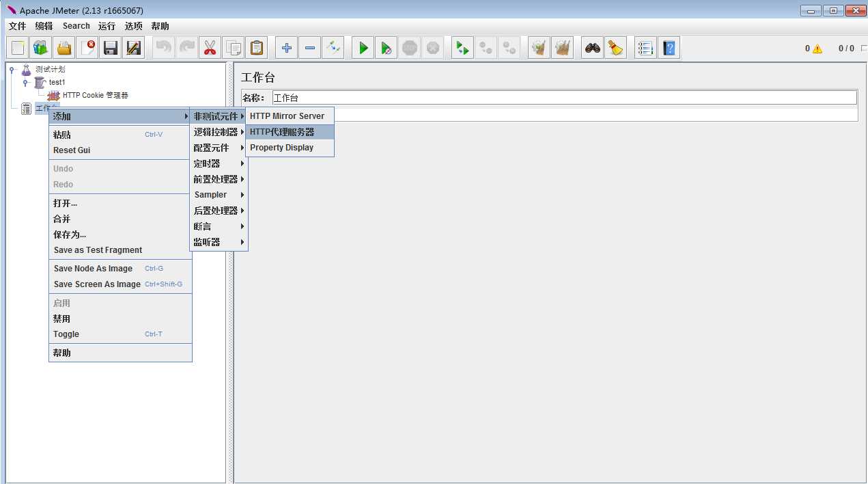The height and width of the screenshot is (484, 868).
Task: Click the Reset search brush icon
Action: click(615, 48)
